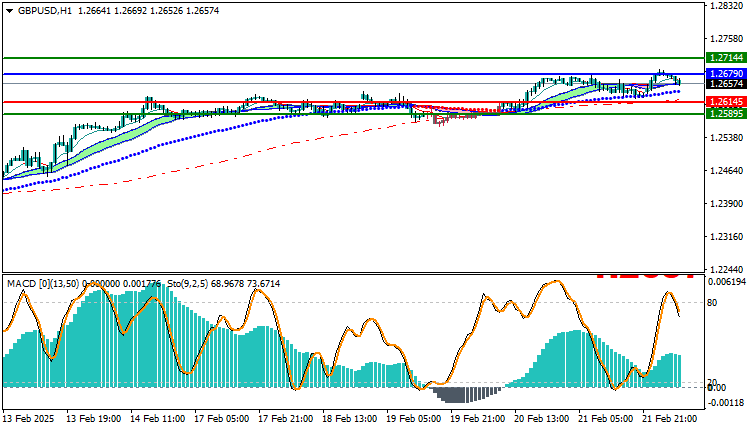Click the 17 Feb 05:00 time label
Screen dimensions: 750x430
click(221, 419)
